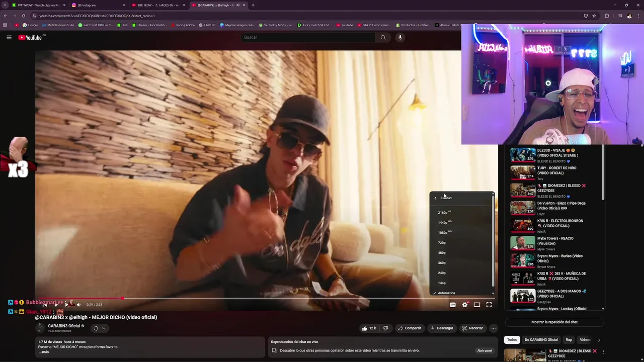Toggle subtitles in the player
644x362 pixels.
(x=453, y=305)
